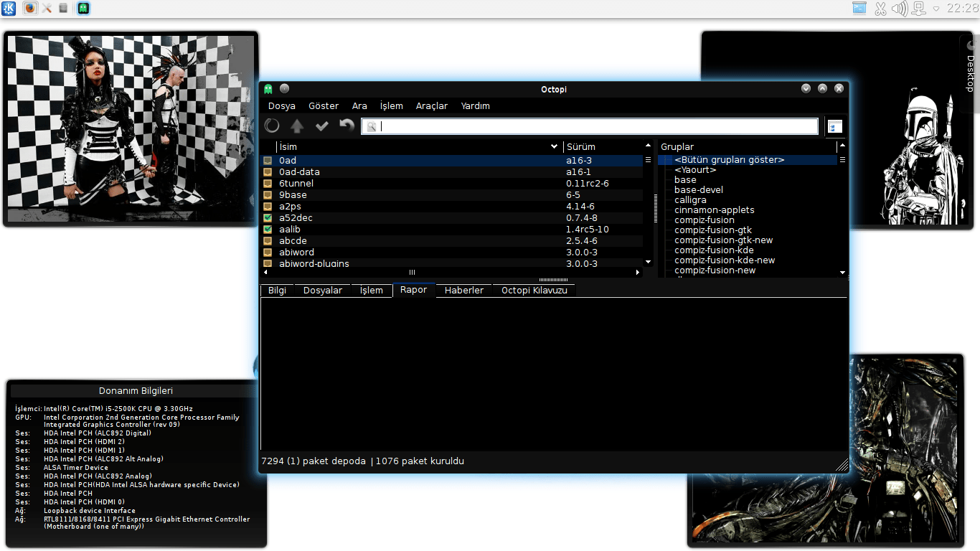Open the Octopi Kılavuzu tab
Viewport: 980px width, 551px height.
pos(534,291)
